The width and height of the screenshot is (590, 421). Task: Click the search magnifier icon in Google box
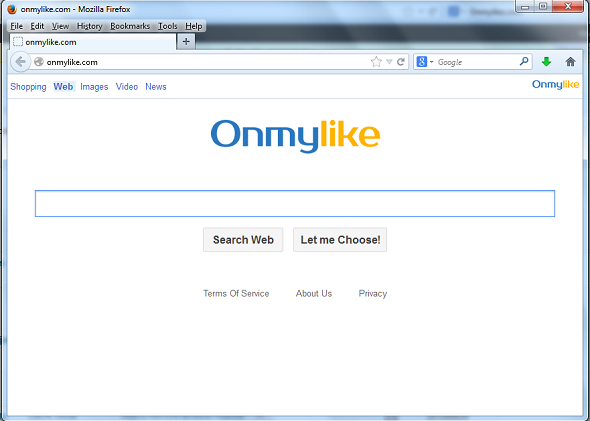tap(524, 61)
